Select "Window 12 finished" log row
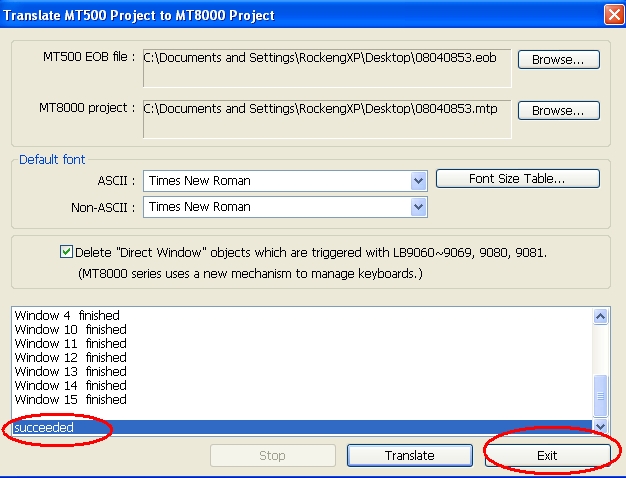626x478 pixels. (x=302, y=357)
